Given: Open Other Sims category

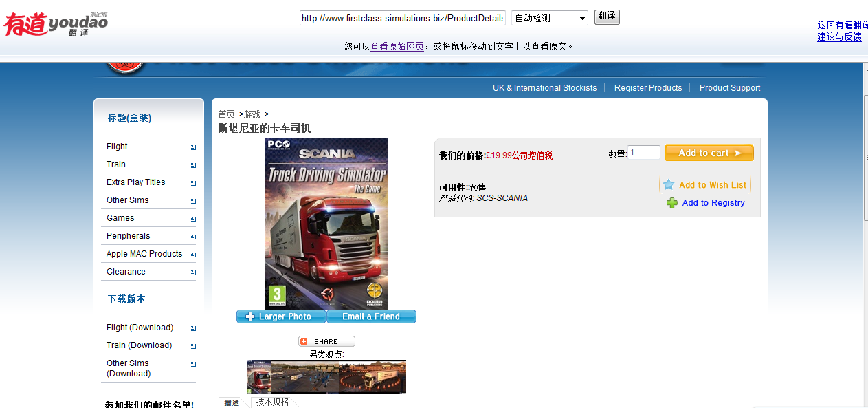Looking at the screenshot, I should point(127,200).
